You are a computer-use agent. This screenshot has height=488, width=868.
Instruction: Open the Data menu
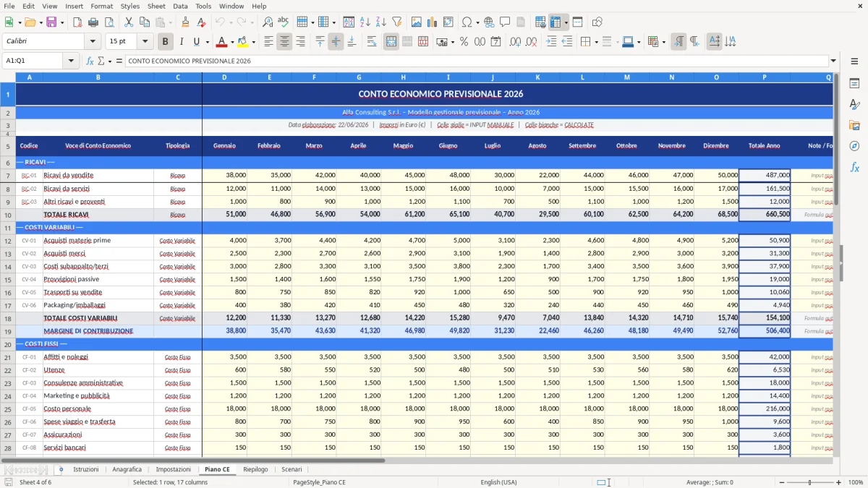[180, 6]
